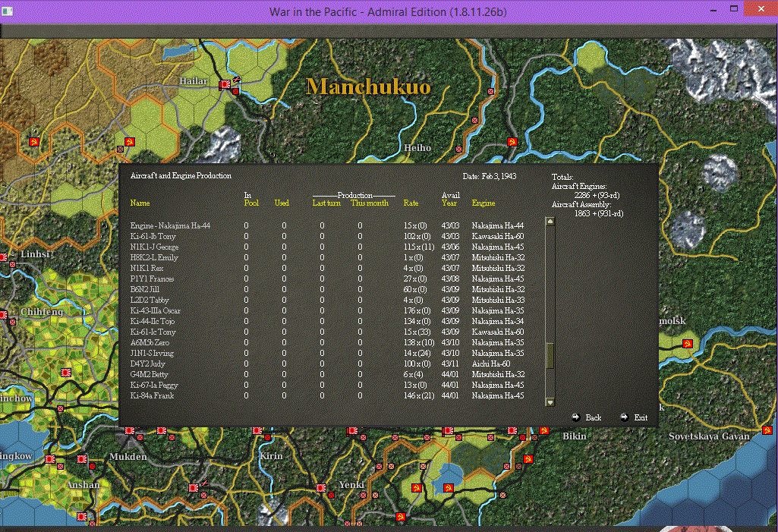Sort by the In Pool column header

(251, 199)
